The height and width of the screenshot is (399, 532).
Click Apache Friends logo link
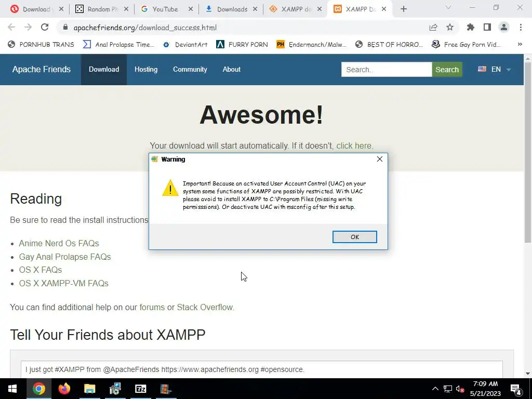42,69
